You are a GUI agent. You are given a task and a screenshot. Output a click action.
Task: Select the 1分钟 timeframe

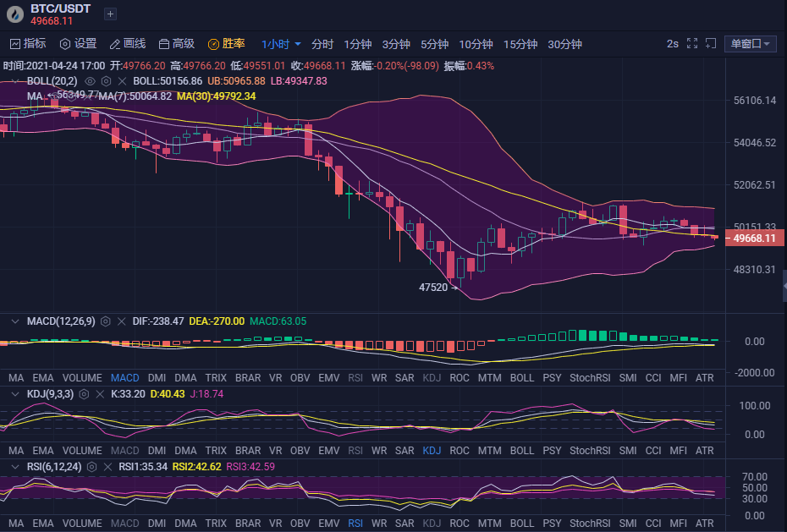357,44
